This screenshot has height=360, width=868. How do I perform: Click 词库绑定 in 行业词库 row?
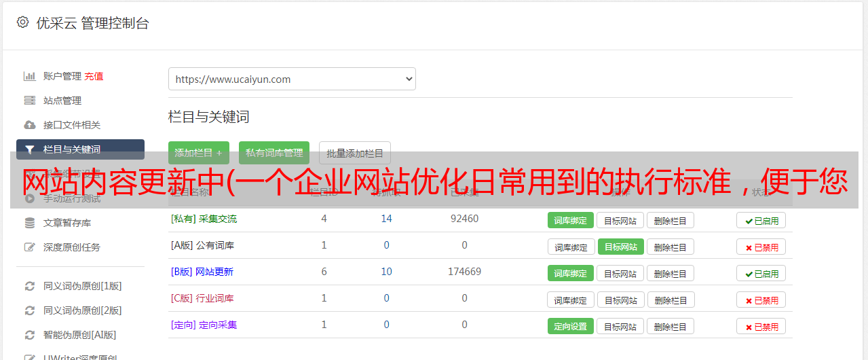[571, 300]
